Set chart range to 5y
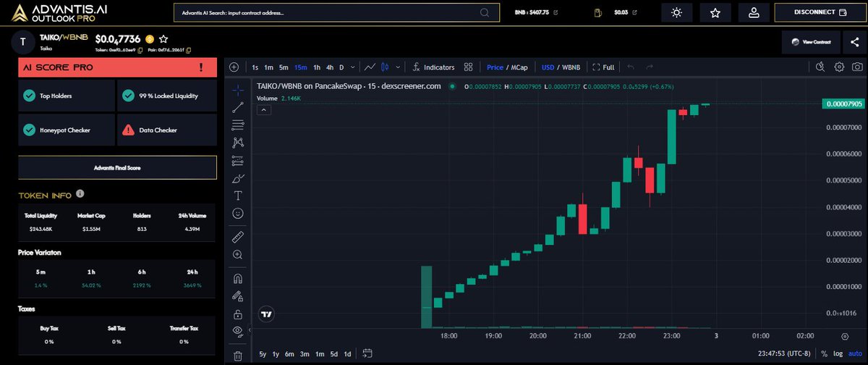The image size is (868, 365). [263, 354]
